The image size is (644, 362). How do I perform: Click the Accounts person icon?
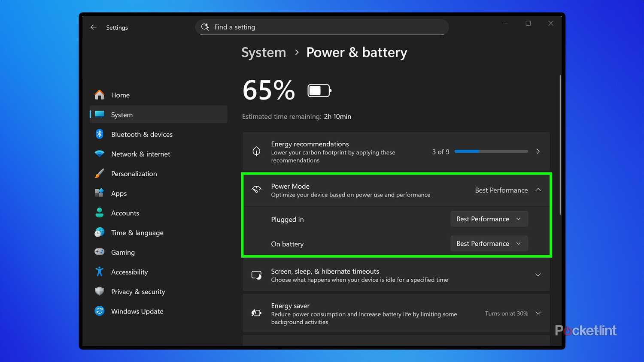click(99, 213)
